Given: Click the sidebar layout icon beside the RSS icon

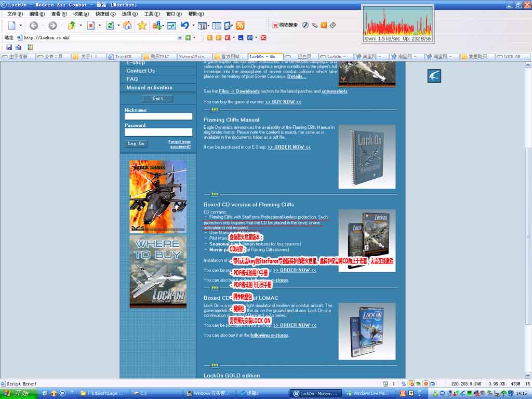Looking at the screenshot, I should pyautogui.click(x=217, y=26).
